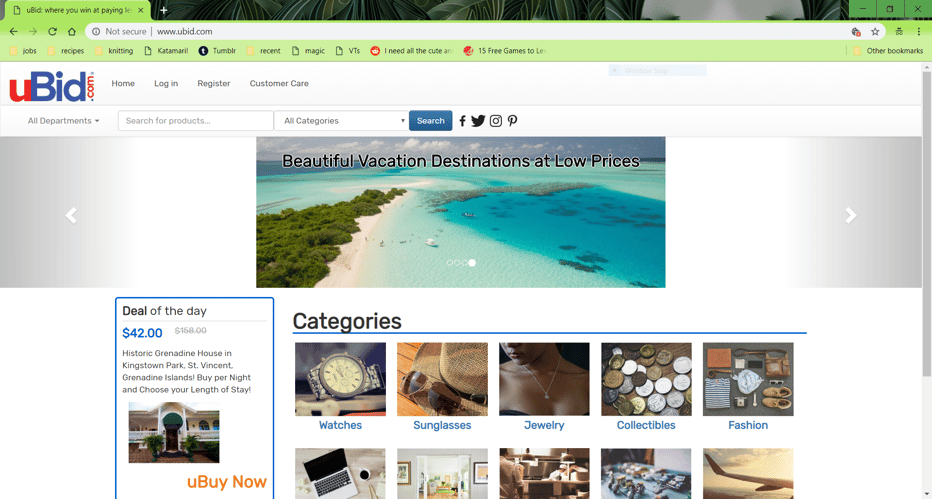This screenshot has width=932, height=499.
Task: Select the active last carousel dot
Action: 472,263
